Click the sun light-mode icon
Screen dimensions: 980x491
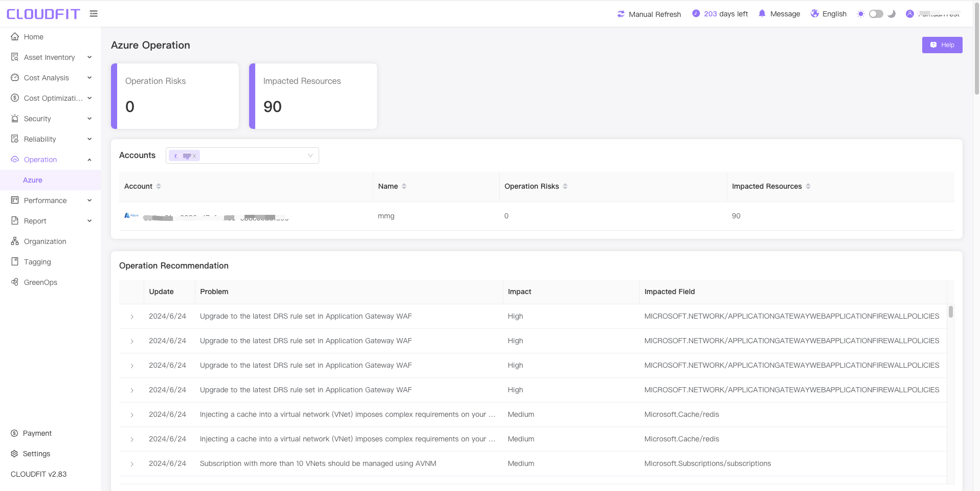861,14
